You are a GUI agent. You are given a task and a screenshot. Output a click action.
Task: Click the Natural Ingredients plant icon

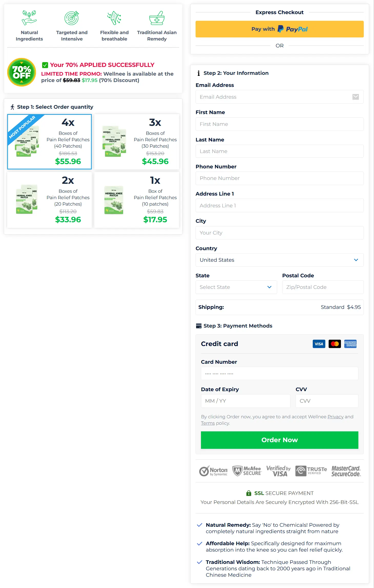point(29,18)
